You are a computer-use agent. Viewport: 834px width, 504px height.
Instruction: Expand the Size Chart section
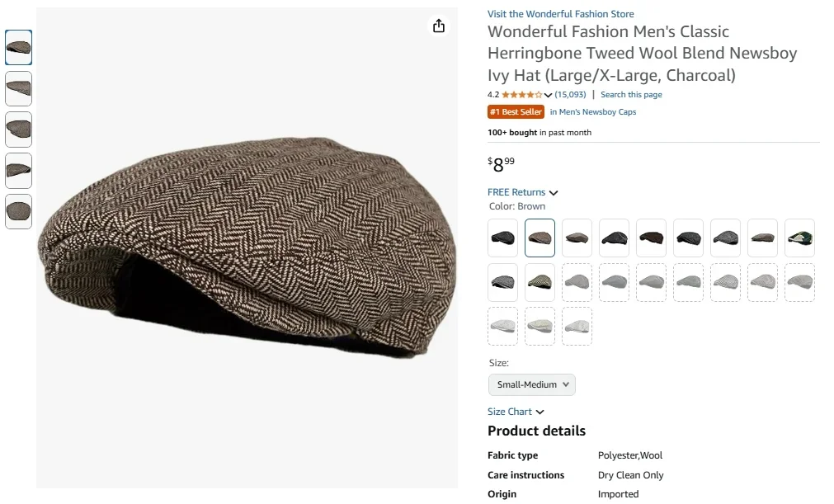point(516,411)
